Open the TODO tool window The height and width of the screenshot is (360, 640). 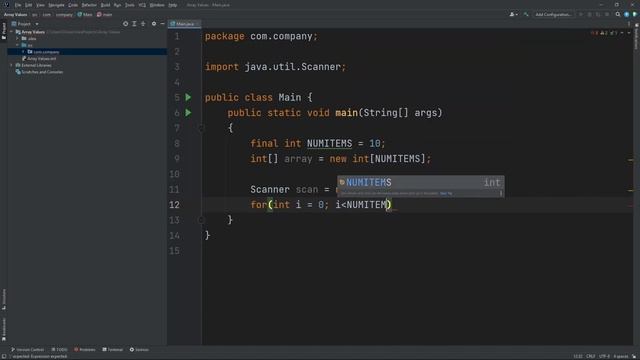[x=60, y=350]
